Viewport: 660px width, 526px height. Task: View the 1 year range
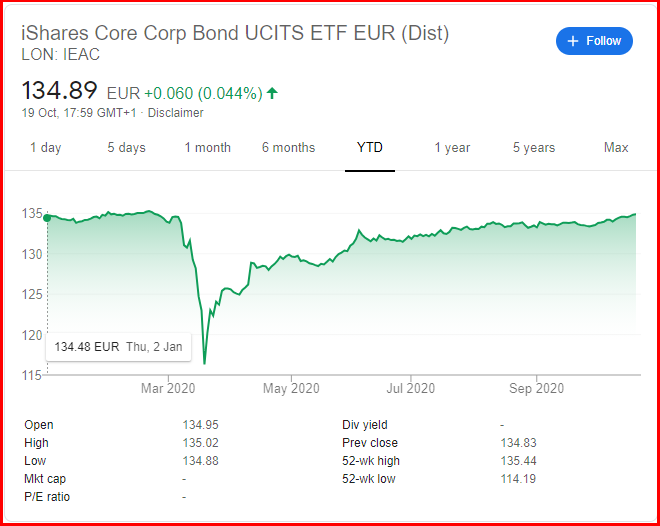452,148
